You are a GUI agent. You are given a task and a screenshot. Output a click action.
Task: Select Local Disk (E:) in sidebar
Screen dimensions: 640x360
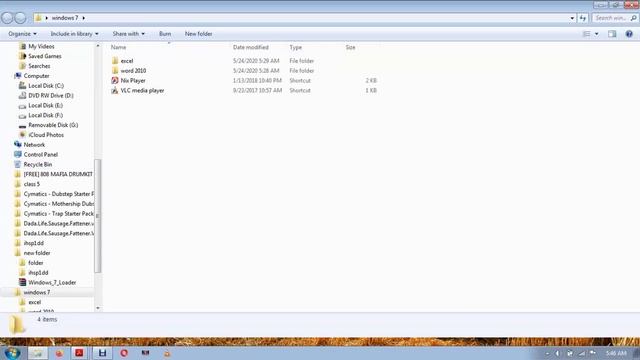click(45, 105)
